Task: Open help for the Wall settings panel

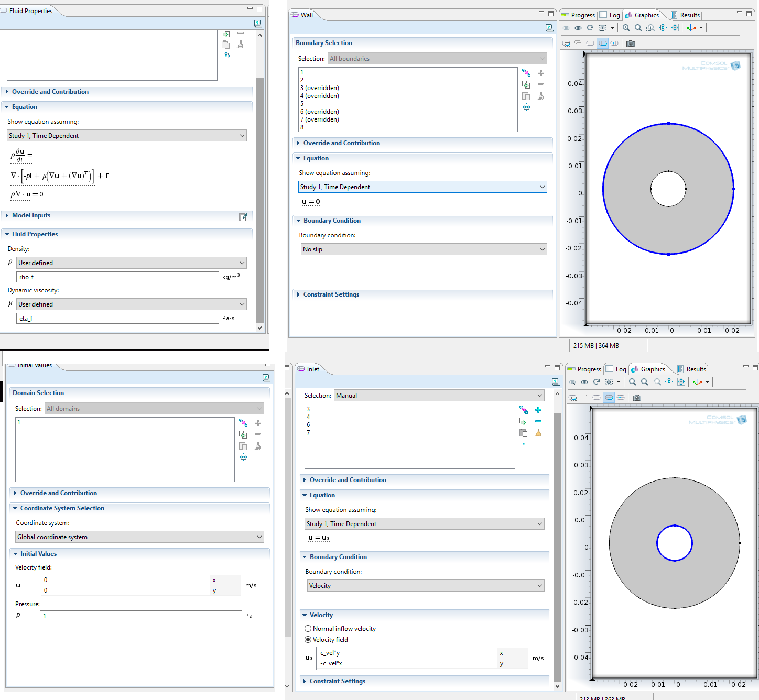Action: tap(549, 28)
